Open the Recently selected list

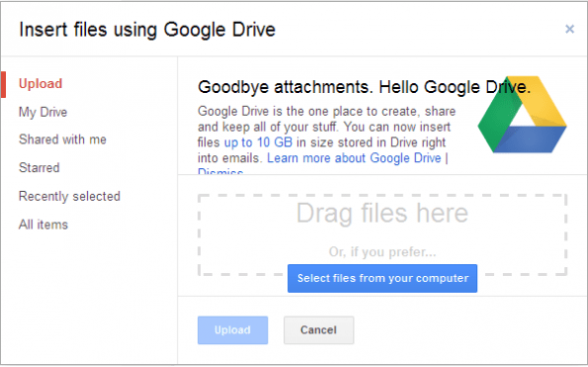click(x=69, y=196)
